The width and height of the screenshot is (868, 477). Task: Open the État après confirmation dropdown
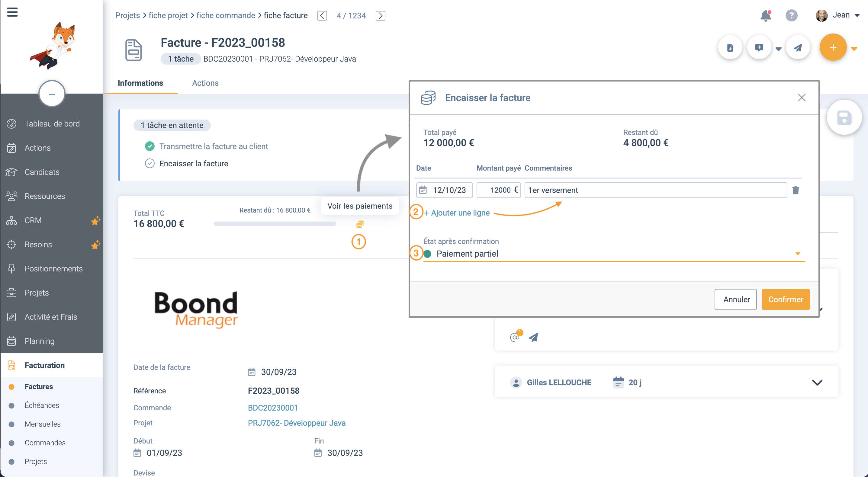coord(614,254)
